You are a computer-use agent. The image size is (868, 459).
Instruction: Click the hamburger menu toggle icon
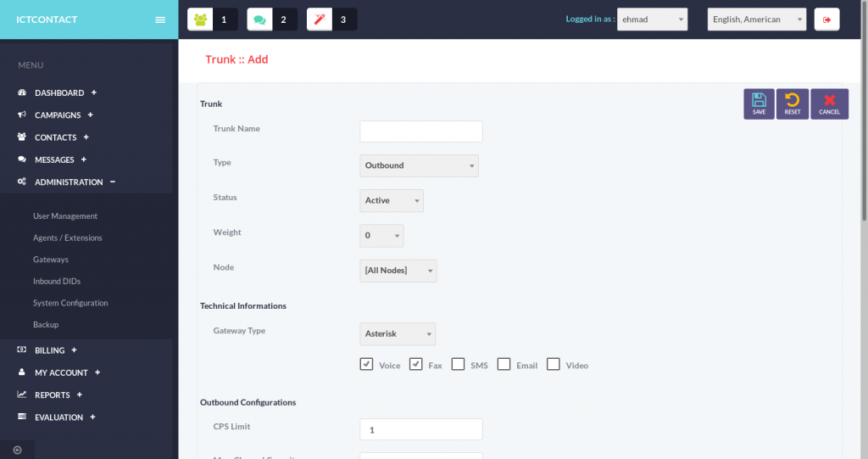click(160, 20)
